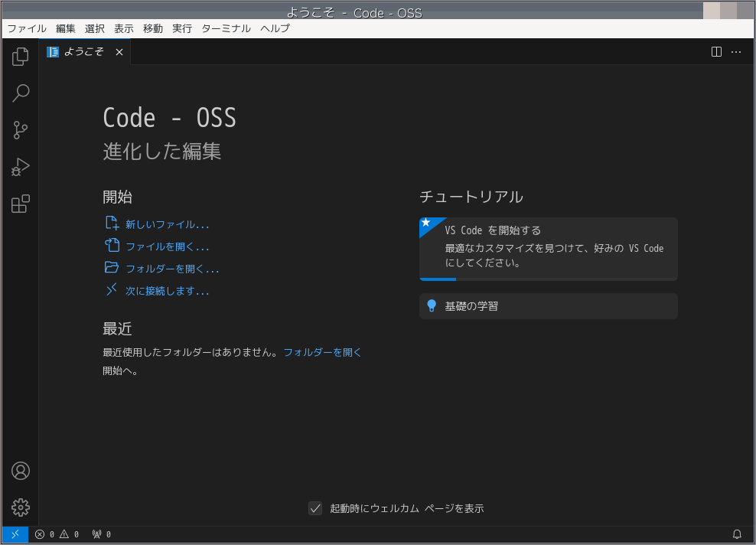Click the 起動時にウェルカム ページを表示 label text
This screenshot has height=545, width=756.
[x=407, y=508]
